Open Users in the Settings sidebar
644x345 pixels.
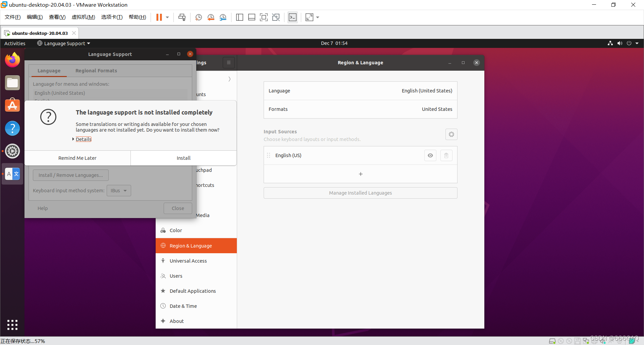196,276
